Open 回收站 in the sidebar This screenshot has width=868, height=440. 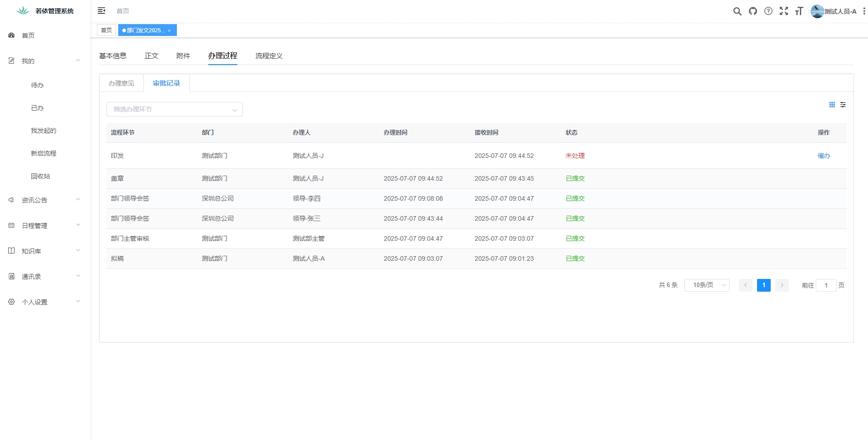(x=40, y=176)
